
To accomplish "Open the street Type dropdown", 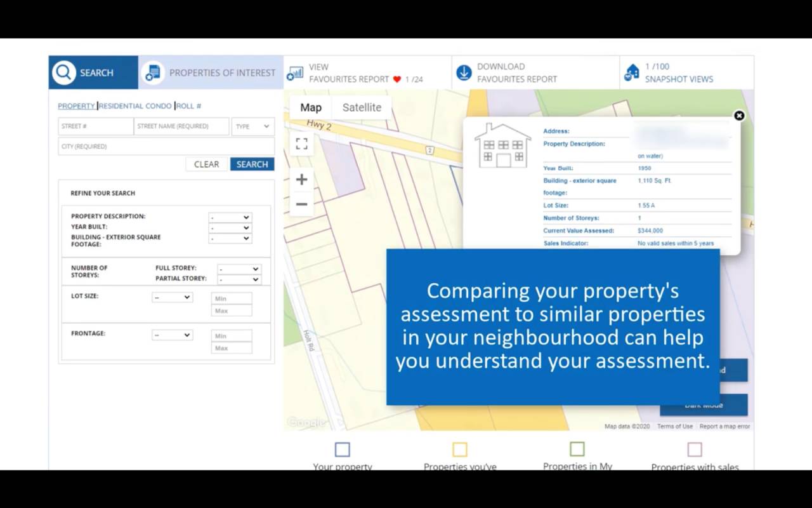I will [252, 126].
